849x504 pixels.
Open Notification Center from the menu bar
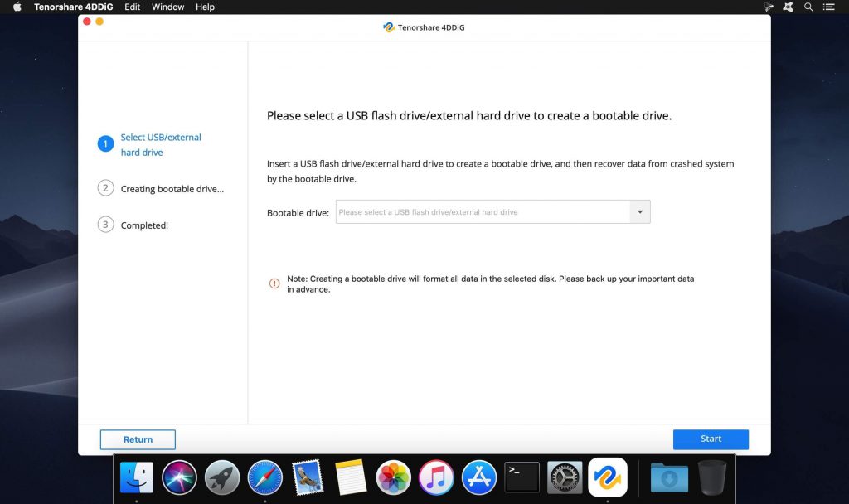(x=828, y=7)
